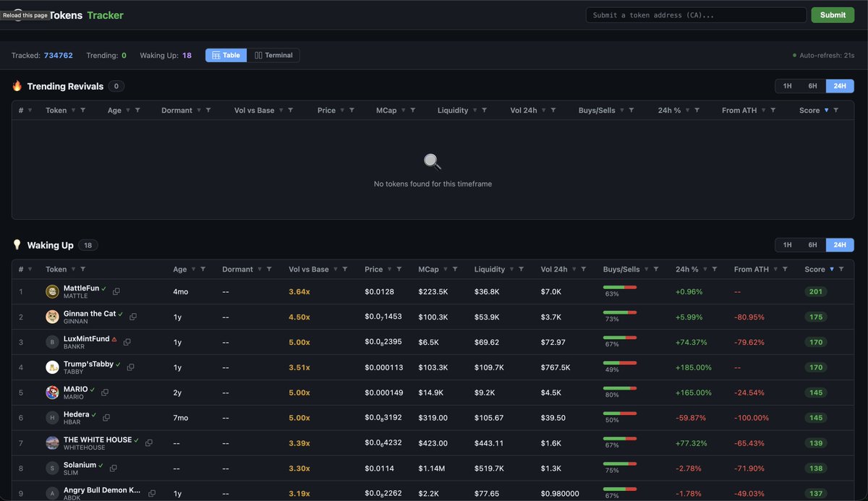Open Ginnan the Cat avatar image

52,317
